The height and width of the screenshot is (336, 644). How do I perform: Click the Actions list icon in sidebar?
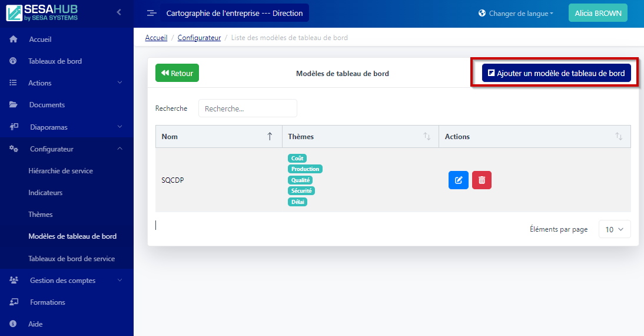(13, 83)
